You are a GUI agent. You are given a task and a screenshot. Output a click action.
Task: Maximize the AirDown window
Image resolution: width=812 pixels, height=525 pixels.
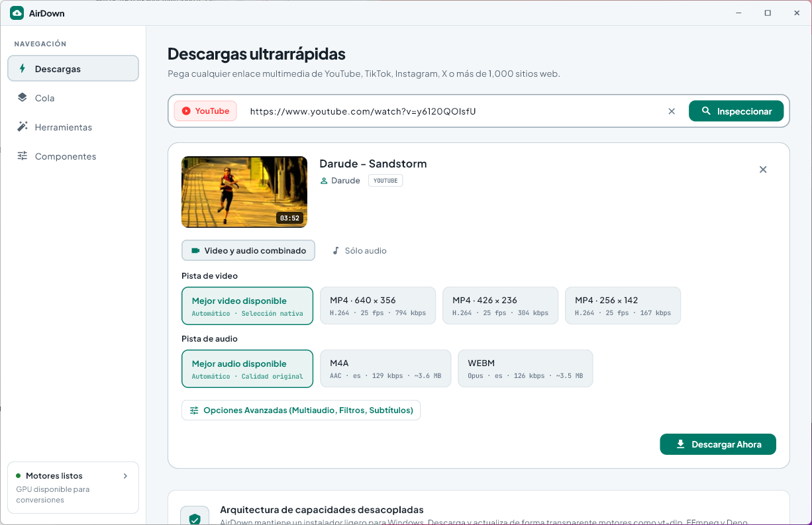point(768,13)
